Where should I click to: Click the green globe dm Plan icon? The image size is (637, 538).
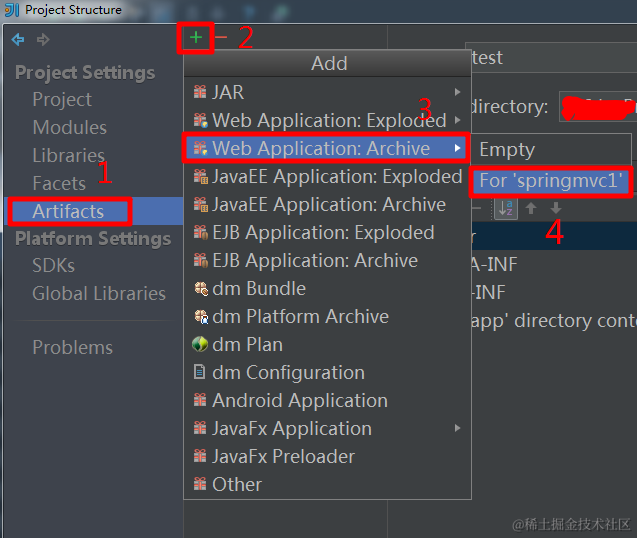[x=200, y=345]
